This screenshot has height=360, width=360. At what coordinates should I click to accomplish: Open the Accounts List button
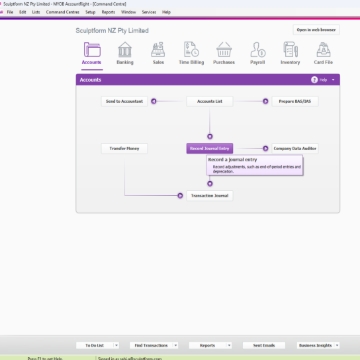[210, 101]
